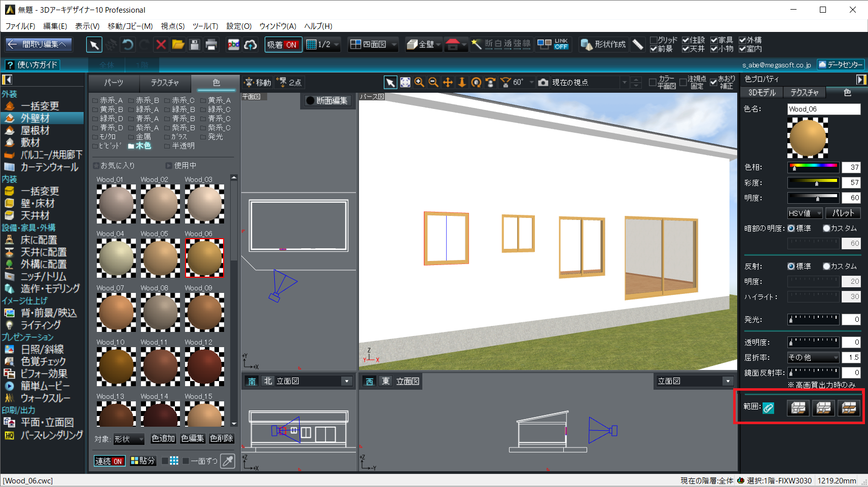Click the red X delete icon in toolbar
Viewport: 868px width, 487px height.
coord(161,45)
